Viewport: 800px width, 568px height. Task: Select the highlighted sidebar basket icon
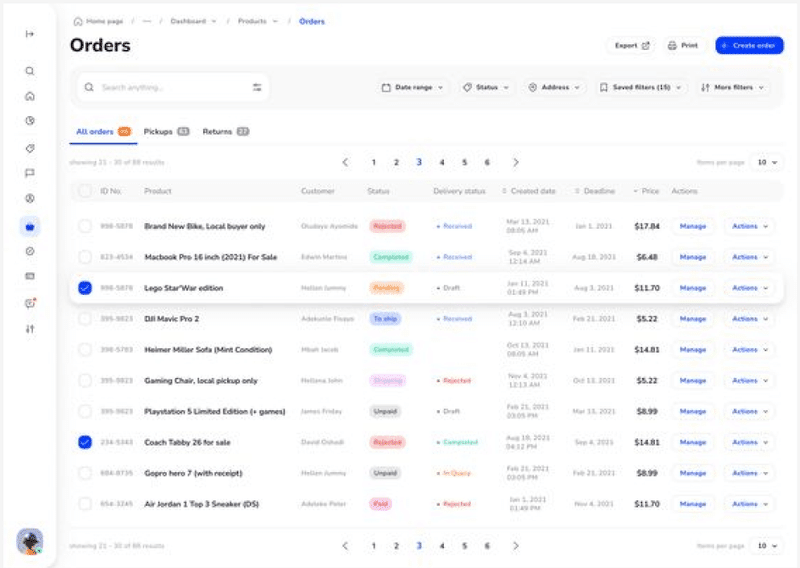(x=30, y=227)
